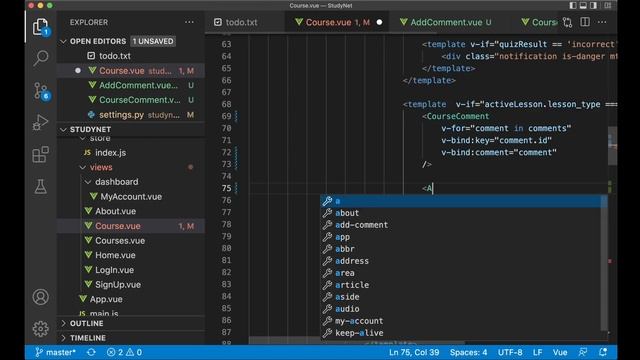Click the editor minimap scrollbar
The image size is (640, 360).
click(x=612, y=146)
